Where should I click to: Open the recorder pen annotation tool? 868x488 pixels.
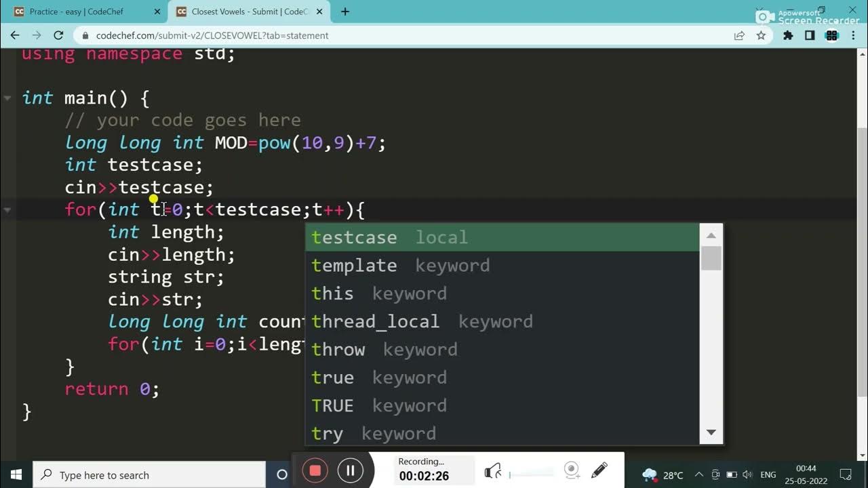pos(599,470)
